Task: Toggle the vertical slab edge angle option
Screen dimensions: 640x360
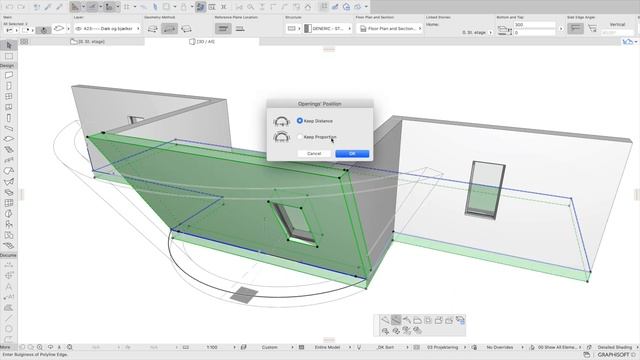Action: pos(576,28)
